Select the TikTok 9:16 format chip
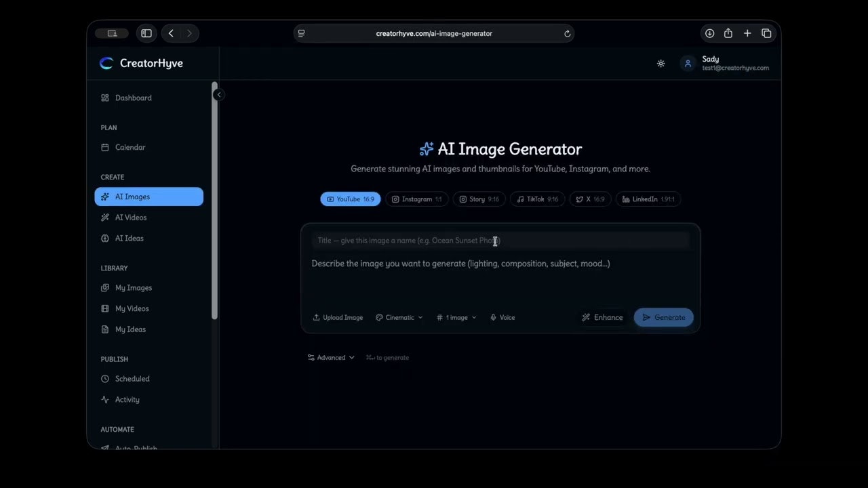The width and height of the screenshot is (868, 488). pyautogui.click(x=537, y=199)
